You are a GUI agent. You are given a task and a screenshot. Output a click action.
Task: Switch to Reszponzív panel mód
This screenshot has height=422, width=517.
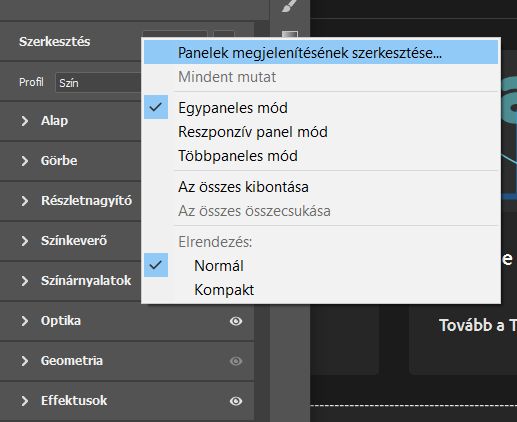tap(321, 132)
